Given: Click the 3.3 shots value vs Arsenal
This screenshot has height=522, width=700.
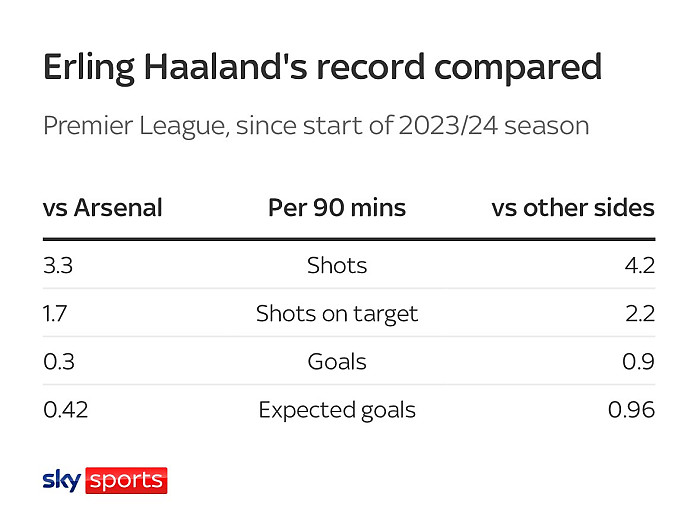Looking at the screenshot, I should [57, 265].
